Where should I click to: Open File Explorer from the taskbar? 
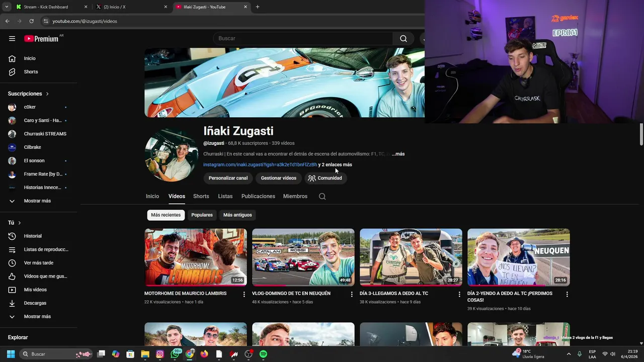[145, 354]
